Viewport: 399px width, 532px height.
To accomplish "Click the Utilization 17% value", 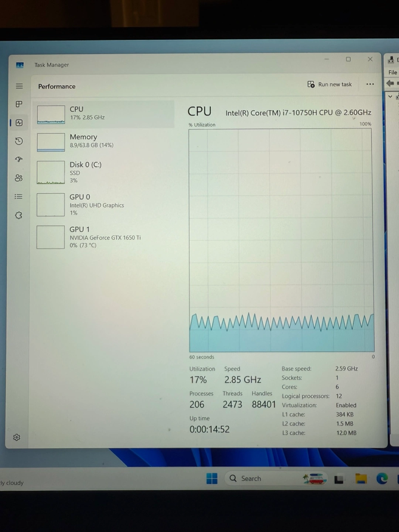I will 198,380.
